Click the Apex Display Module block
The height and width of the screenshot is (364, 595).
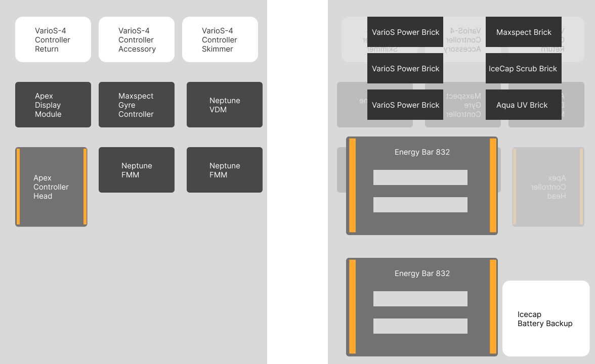click(53, 105)
